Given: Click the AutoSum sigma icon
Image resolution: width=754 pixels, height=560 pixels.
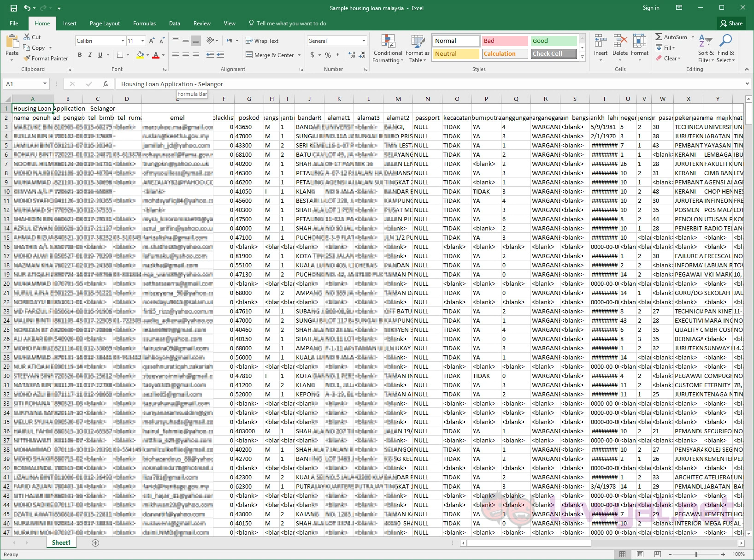Looking at the screenshot, I should pos(659,37).
